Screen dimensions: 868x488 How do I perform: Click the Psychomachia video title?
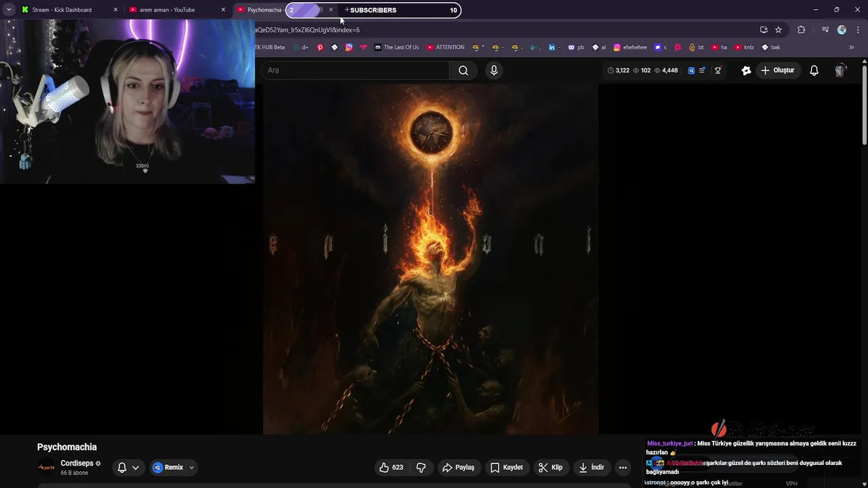pos(67,447)
